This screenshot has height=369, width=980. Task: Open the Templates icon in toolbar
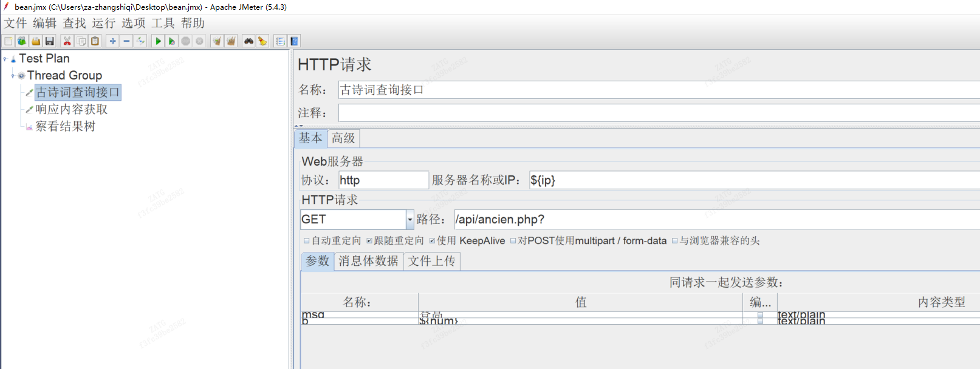(22, 41)
